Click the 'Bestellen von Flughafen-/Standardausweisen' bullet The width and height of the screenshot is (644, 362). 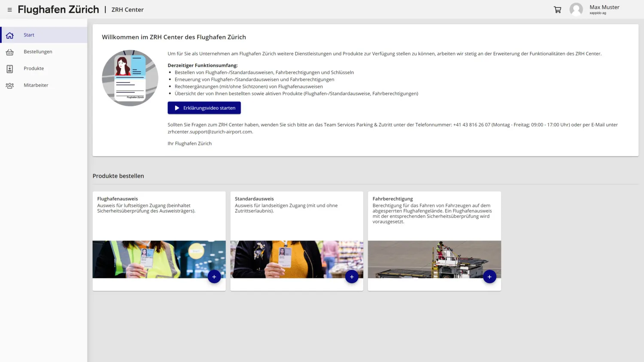click(x=264, y=72)
